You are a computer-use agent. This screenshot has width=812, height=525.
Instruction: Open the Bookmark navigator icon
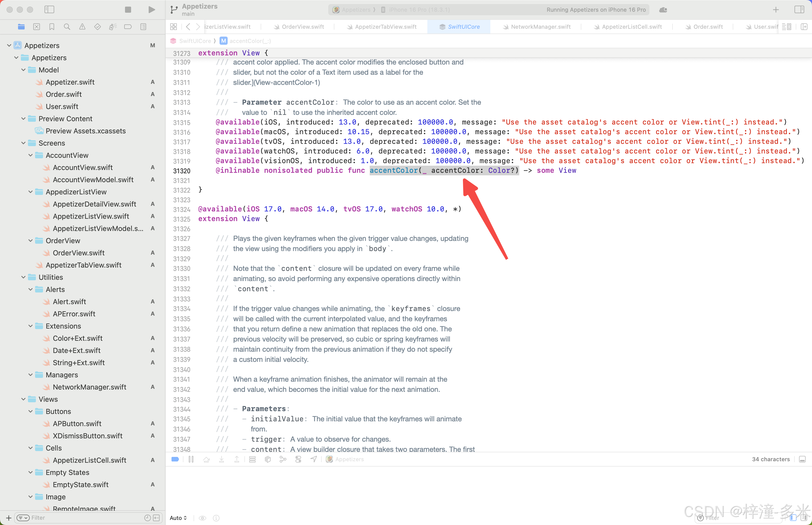click(x=52, y=27)
